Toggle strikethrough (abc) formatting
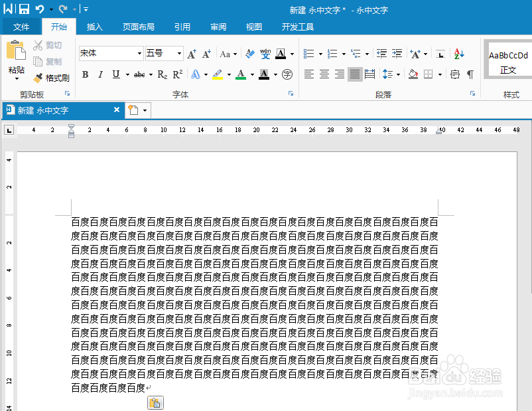The width and height of the screenshot is (532, 411). point(139,74)
